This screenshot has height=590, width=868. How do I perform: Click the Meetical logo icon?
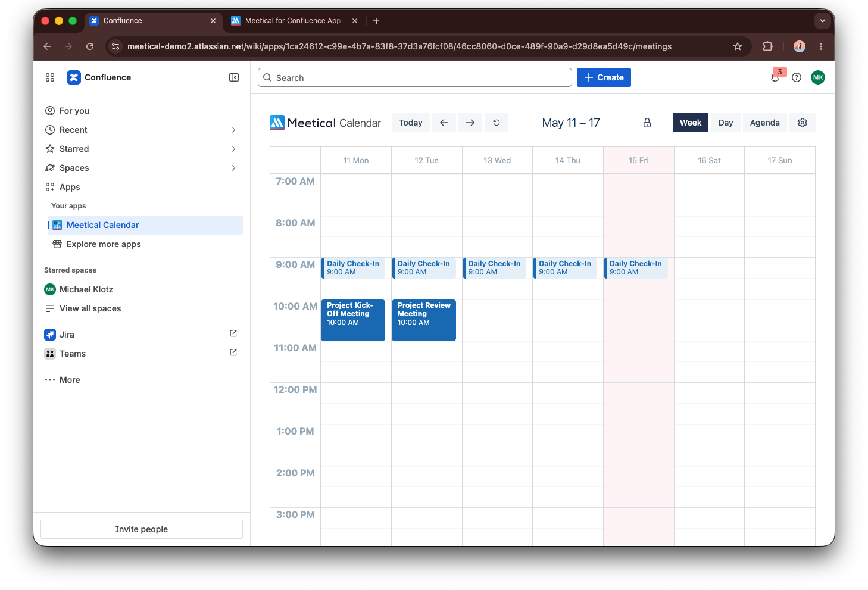pos(277,123)
